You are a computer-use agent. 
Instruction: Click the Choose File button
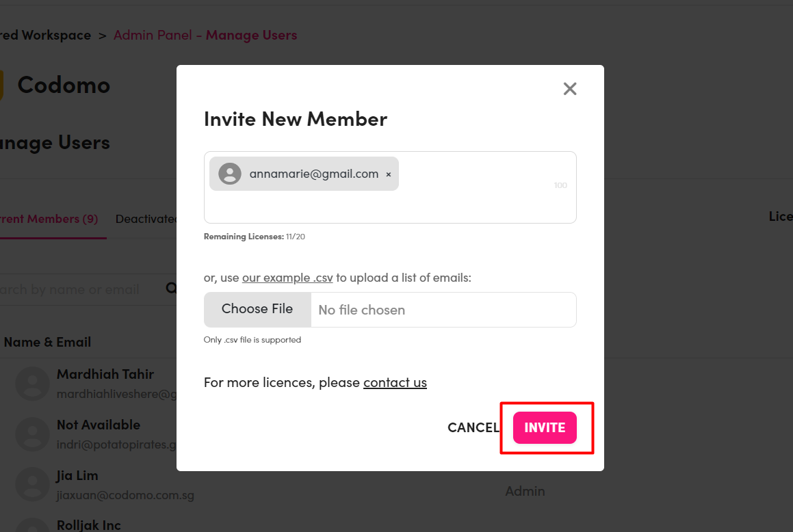click(x=257, y=309)
